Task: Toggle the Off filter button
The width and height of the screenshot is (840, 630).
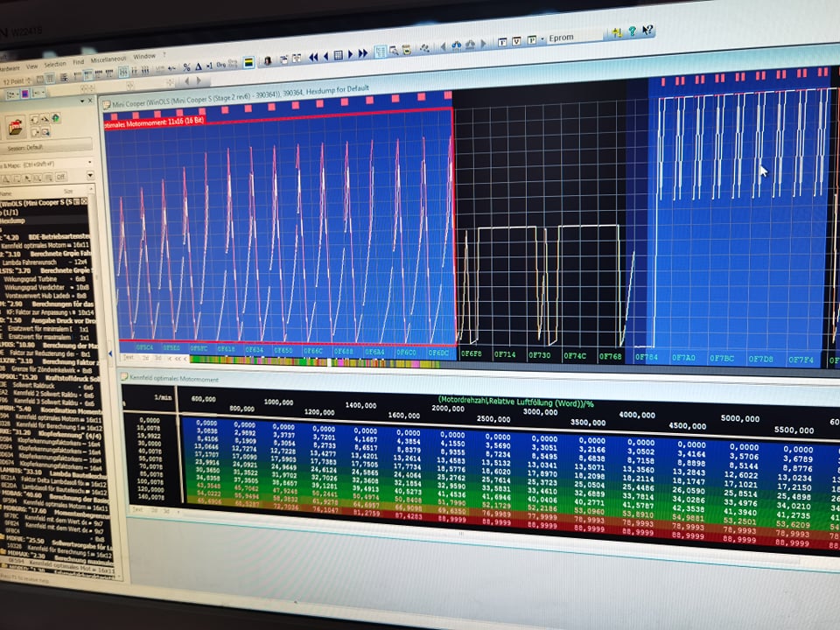Action: 60,176
